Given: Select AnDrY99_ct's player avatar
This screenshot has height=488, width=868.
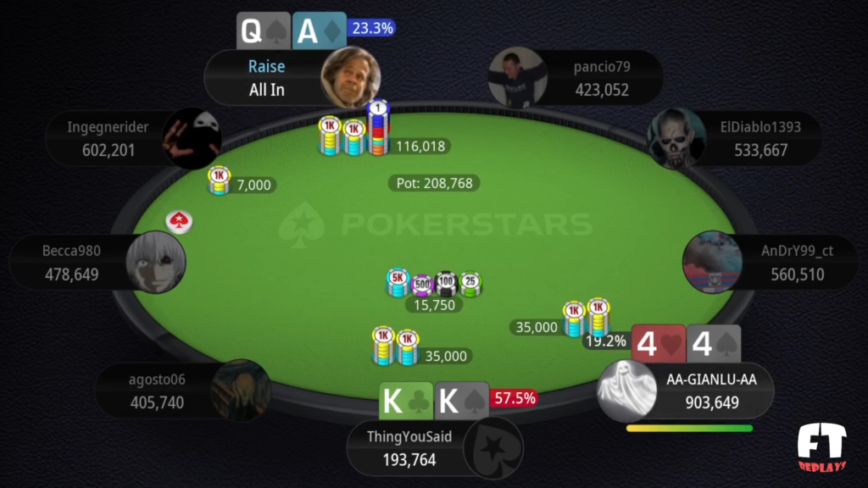Looking at the screenshot, I should pyautogui.click(x=712, y=263).
